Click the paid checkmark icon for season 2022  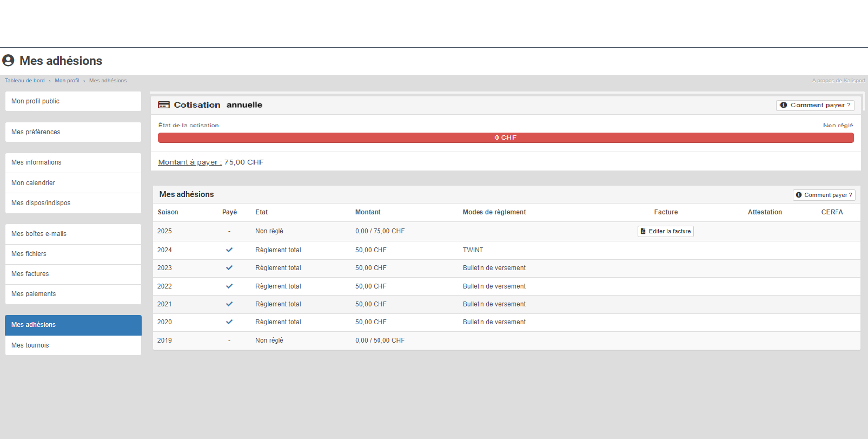(x=229, y=286)
